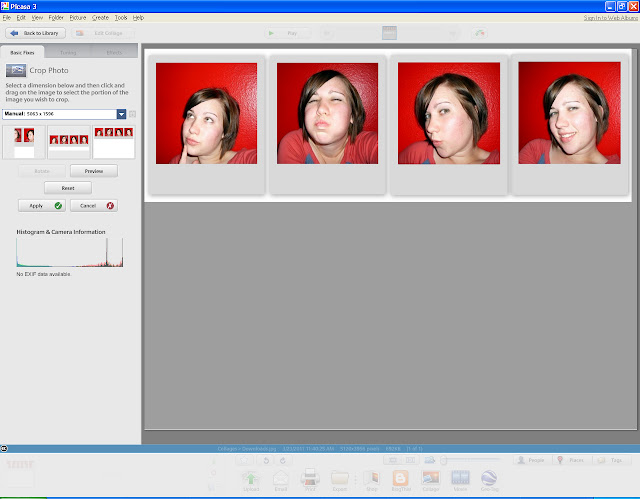Open the Tags panel button
Viewport: 640px width, 499px height.
pyautogui.click(x=611, y=460)
